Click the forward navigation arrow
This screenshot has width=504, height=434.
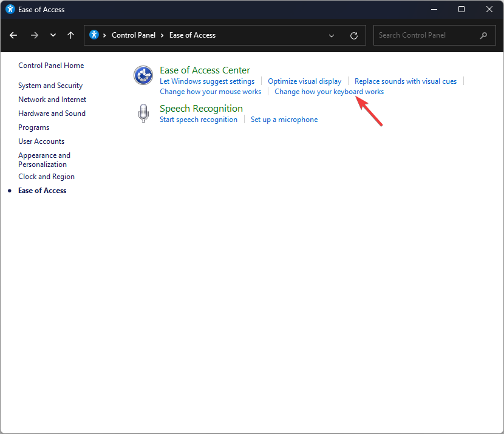tap(35, 35)
